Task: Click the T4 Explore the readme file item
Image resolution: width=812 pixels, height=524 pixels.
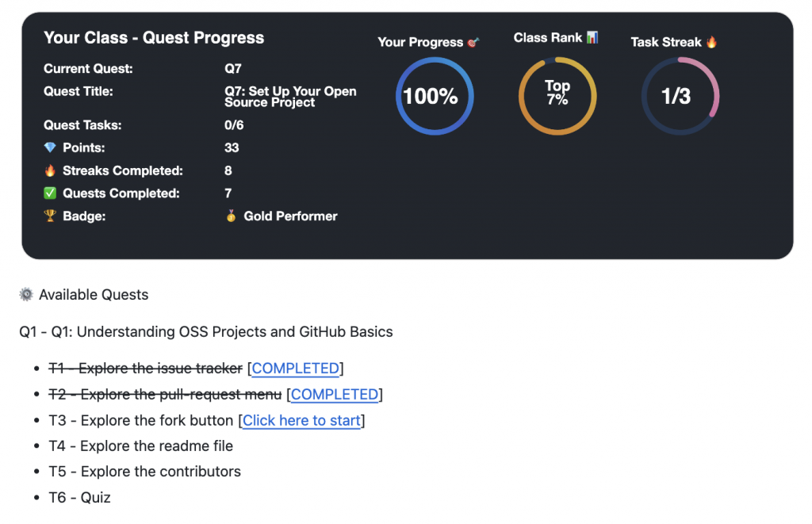Action: point(140,446)
